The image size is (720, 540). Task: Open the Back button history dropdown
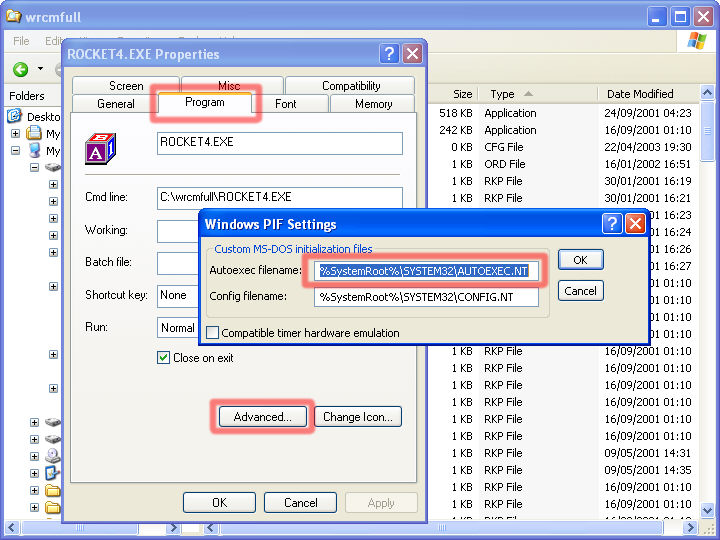pyautogui.click(x=40, y=69)
